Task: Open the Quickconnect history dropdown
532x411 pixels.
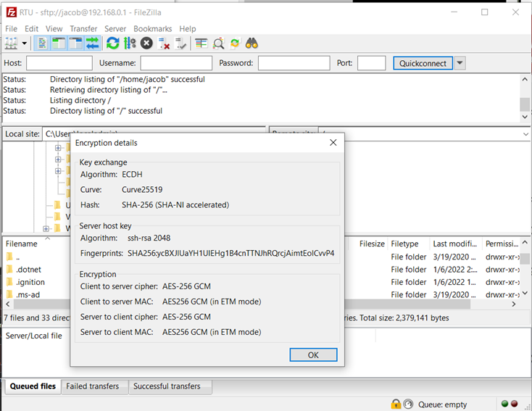Action: point(460,63)
